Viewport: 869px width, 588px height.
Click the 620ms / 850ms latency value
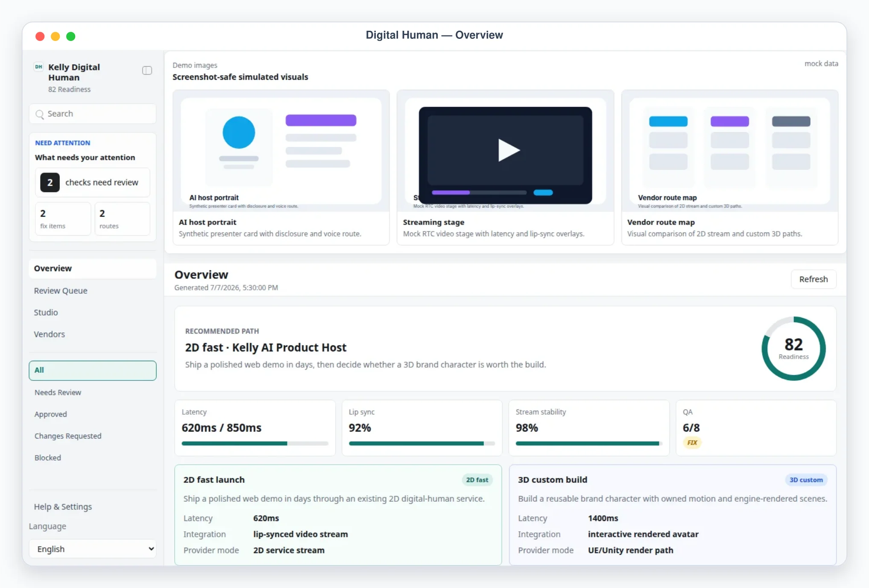(x=222, y=428)
